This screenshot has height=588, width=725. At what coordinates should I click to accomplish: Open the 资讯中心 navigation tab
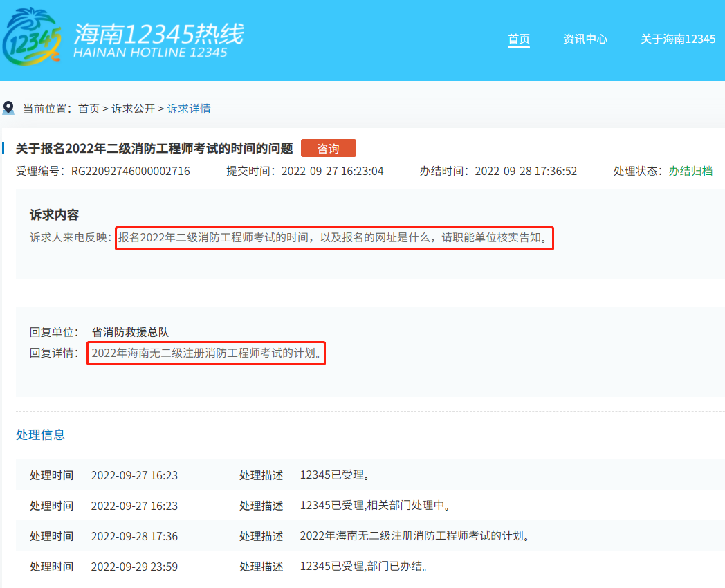(x=585, y=39)
